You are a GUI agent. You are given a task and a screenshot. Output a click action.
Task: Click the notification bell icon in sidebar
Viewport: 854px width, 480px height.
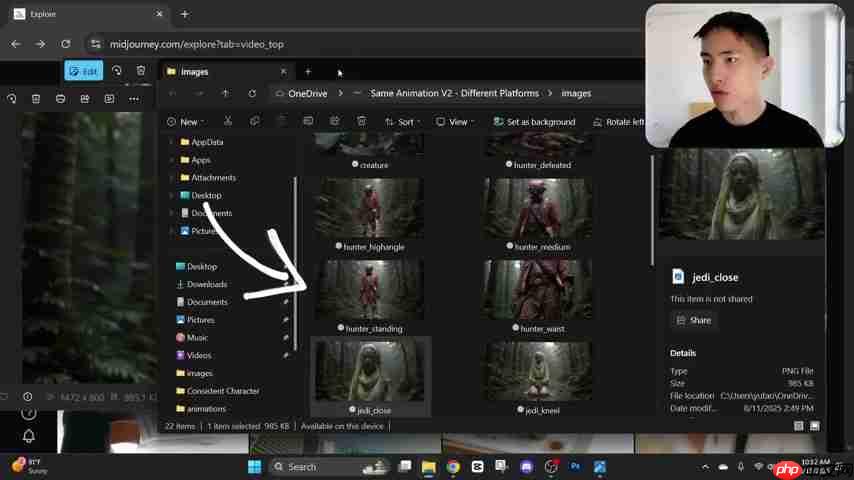[28, 436]
